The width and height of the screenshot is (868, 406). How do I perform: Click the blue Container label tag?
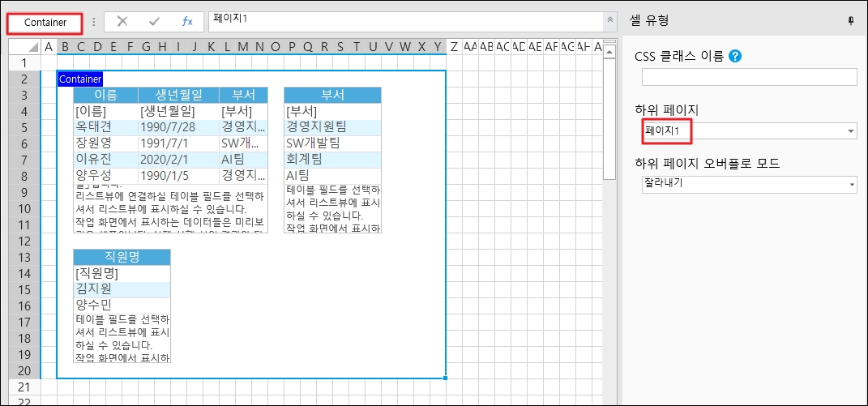[x=80, y=79]
